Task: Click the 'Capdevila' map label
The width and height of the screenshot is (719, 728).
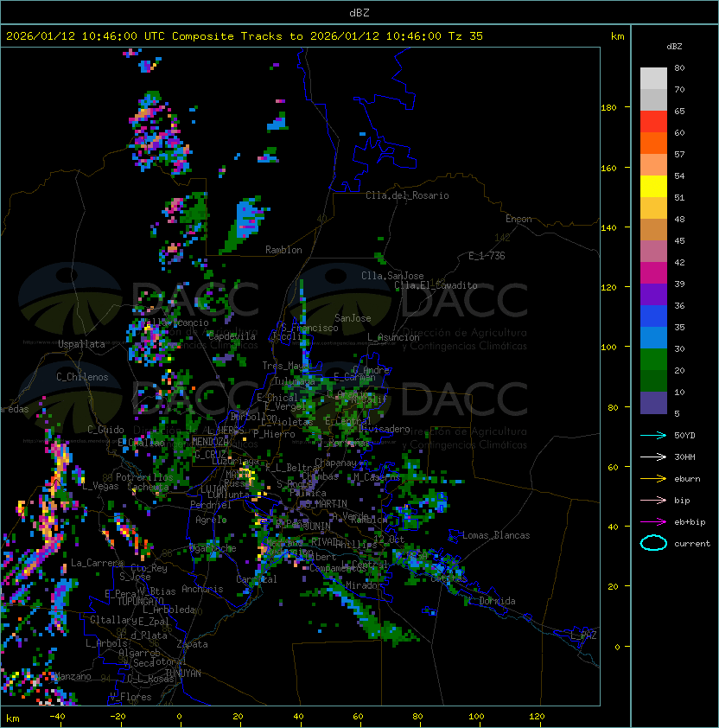Action: tap(232, 336)
